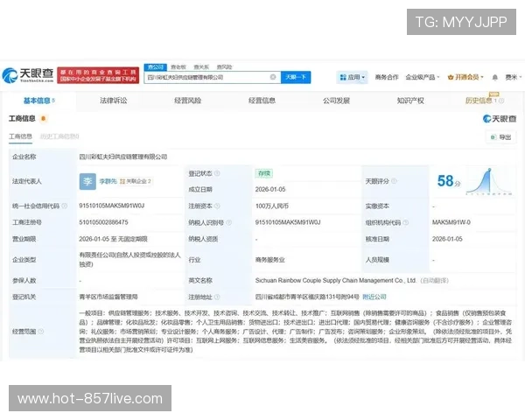This screenshot has height=420, width=525.
Task: Open the 附近公司 link
Action: pyautogui.click(x=374, y=297)
